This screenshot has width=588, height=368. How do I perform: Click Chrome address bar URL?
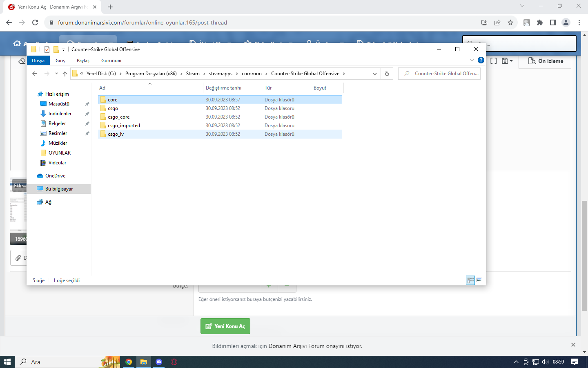pyautogui.click(x=143, y=22)
